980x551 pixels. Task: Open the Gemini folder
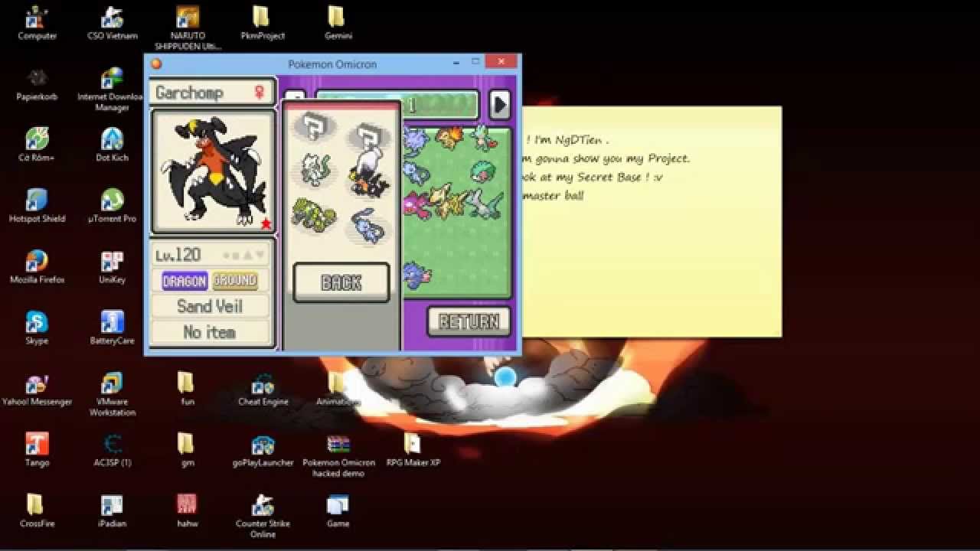(x=338, y=23)
